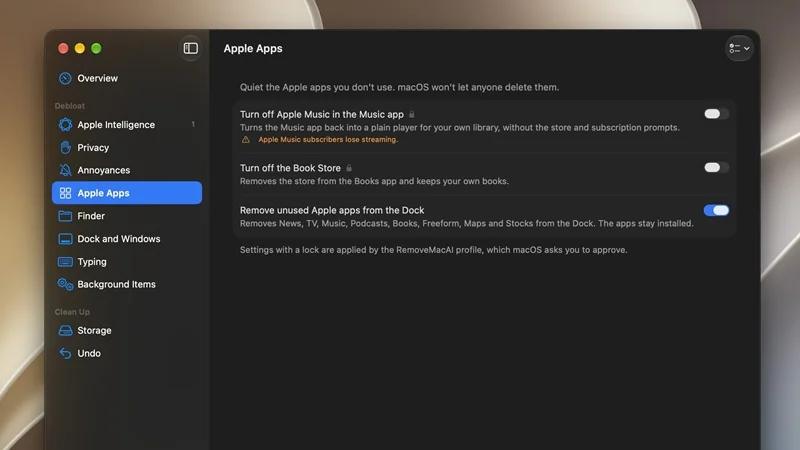This screenshot has width=800, height=450.
Task: Click the Background Items gears icon
Action: point(65,284)
